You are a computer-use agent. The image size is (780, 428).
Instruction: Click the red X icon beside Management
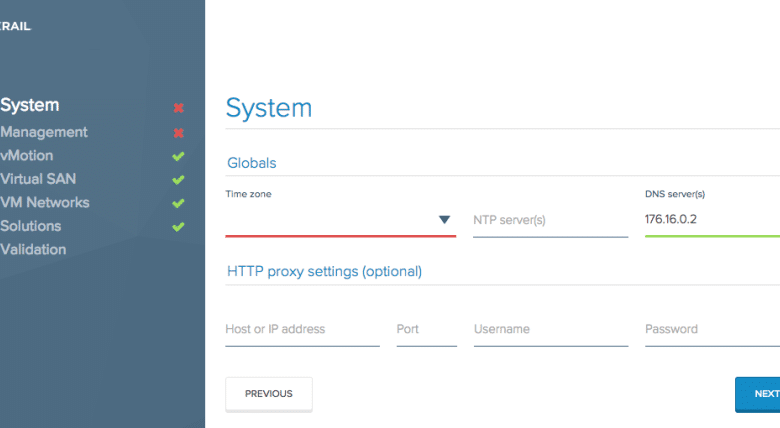tap(179, 133)
